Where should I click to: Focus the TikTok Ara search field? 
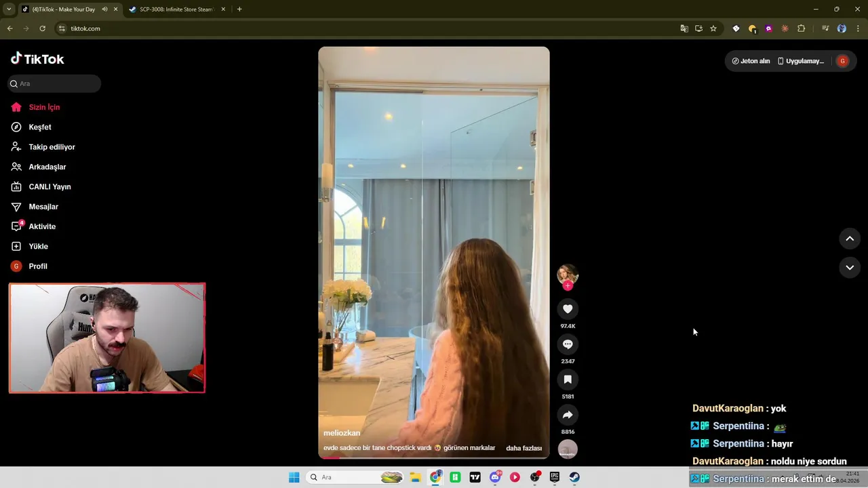click(x=54, y=83)
